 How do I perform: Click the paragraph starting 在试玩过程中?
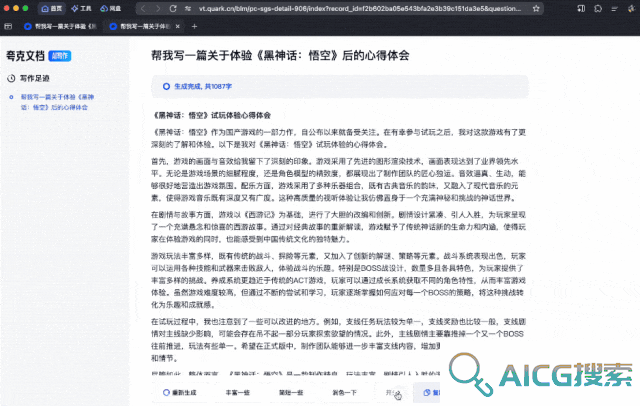[x=338, y=340]
